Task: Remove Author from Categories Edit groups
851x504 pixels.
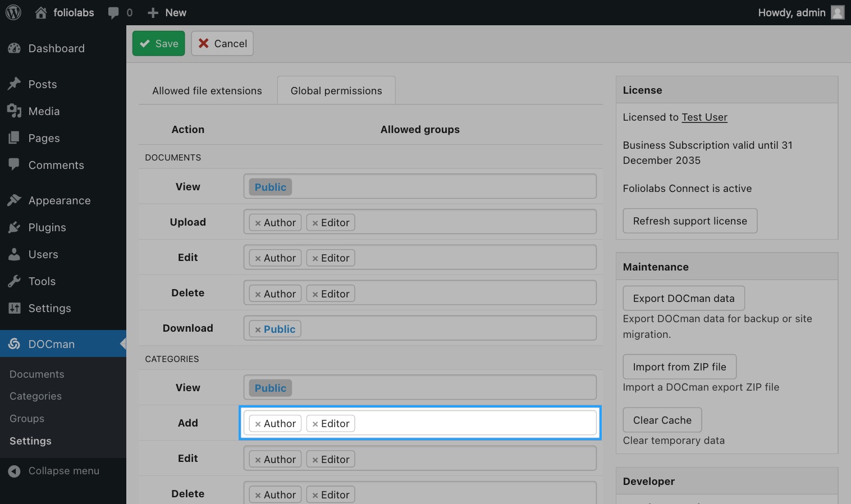Action: click(258, 460)
